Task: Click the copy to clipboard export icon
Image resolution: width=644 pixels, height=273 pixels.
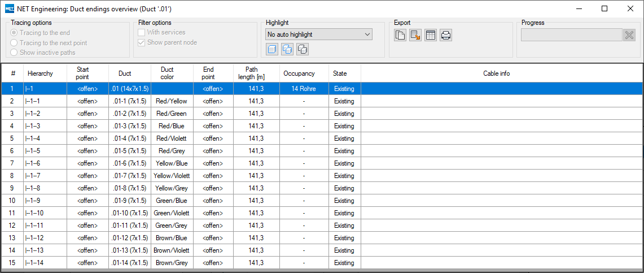Action: coord(400,36)
